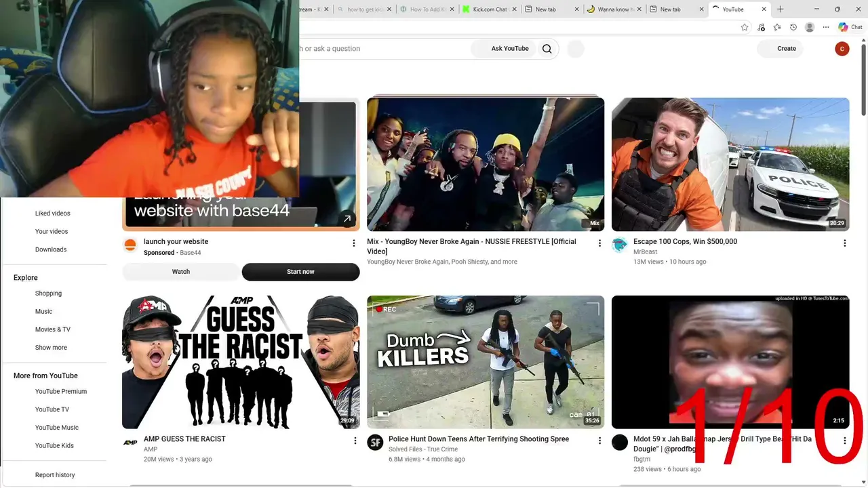The image size is (868, 488).
Task: Click the "MrBeast" channel name
Action: pos(645,252)
